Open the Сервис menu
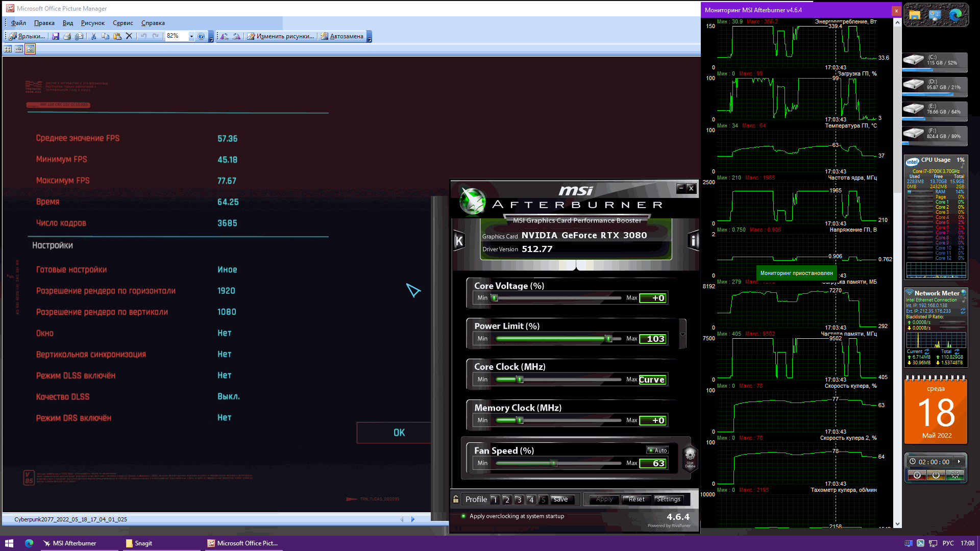980x551 pixels. (122, 23)
